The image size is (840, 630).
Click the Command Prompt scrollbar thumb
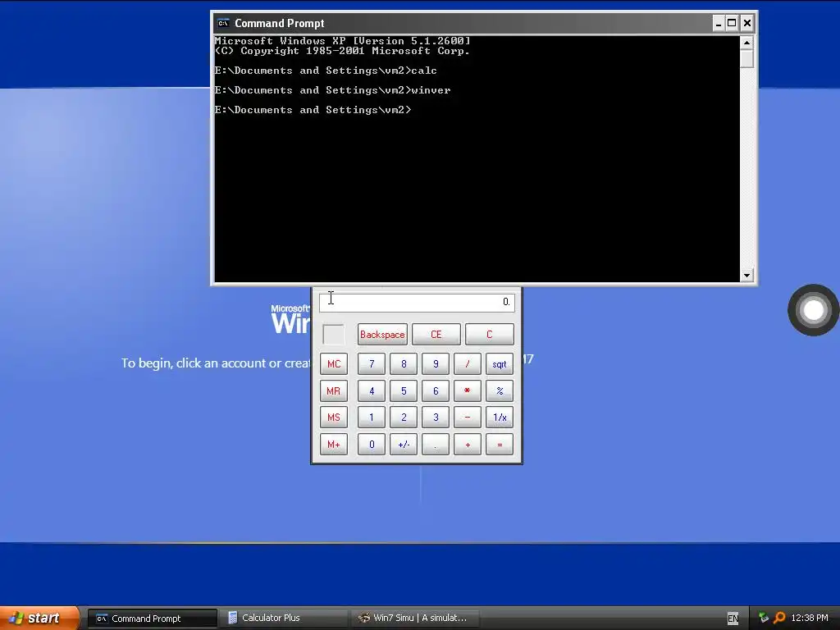tap(746, 58)
